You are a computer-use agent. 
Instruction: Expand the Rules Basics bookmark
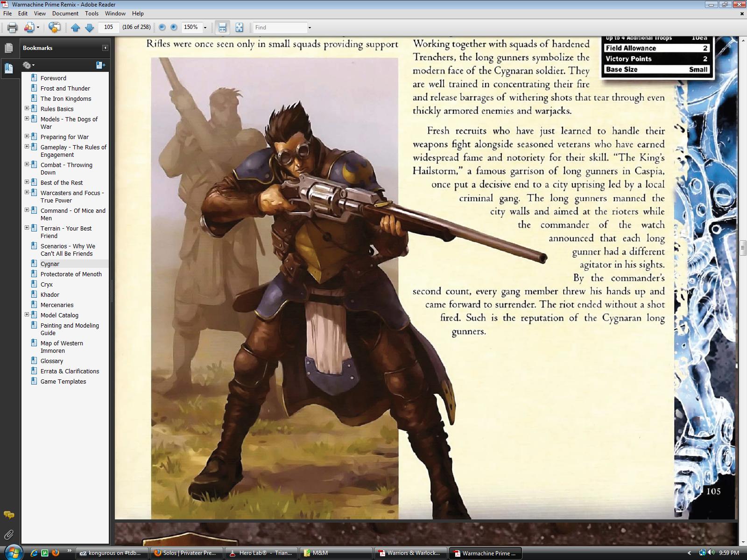[27, 108]
